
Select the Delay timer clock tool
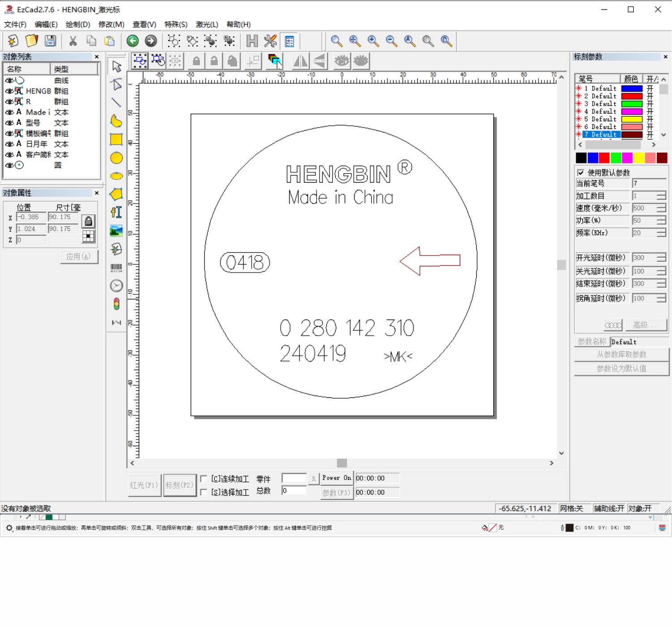click(116, 286)
